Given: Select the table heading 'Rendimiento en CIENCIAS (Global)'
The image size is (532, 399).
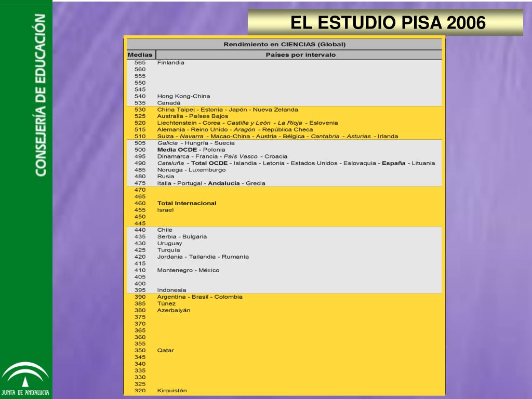Looking at the screenshot, I should 284,45.
